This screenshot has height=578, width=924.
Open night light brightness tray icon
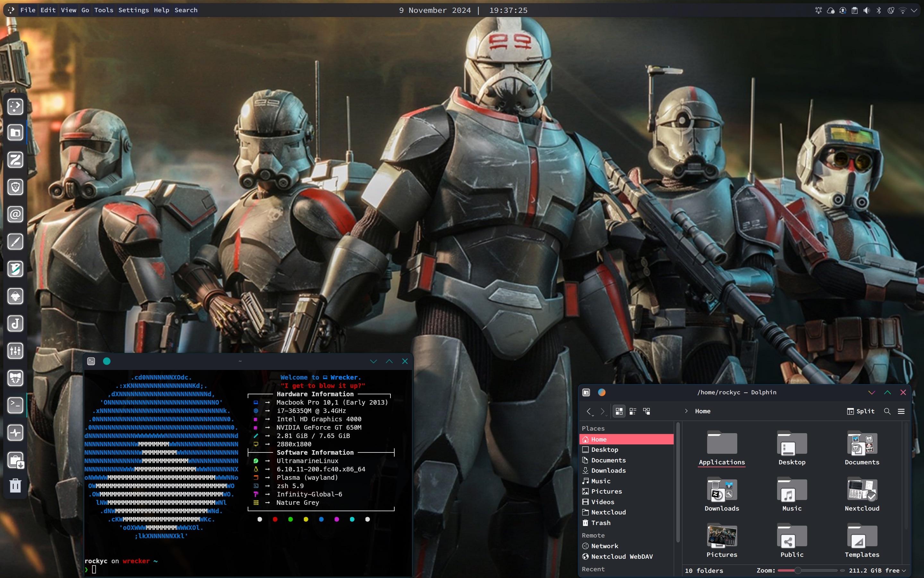pyautogui.click(x=891, y=10)
